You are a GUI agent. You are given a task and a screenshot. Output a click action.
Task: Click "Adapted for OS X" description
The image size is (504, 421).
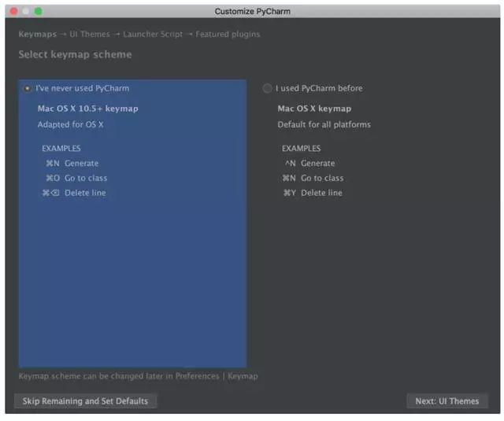pos(71,124)
